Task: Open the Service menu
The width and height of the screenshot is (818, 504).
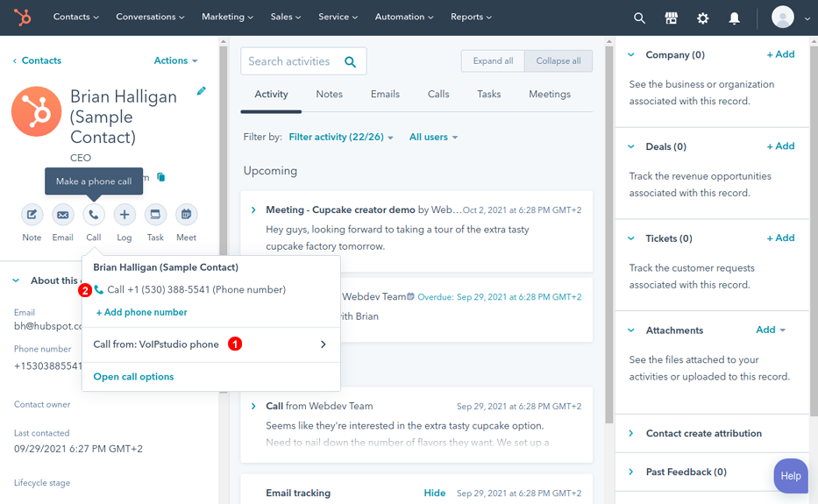Action: point(338,17)
